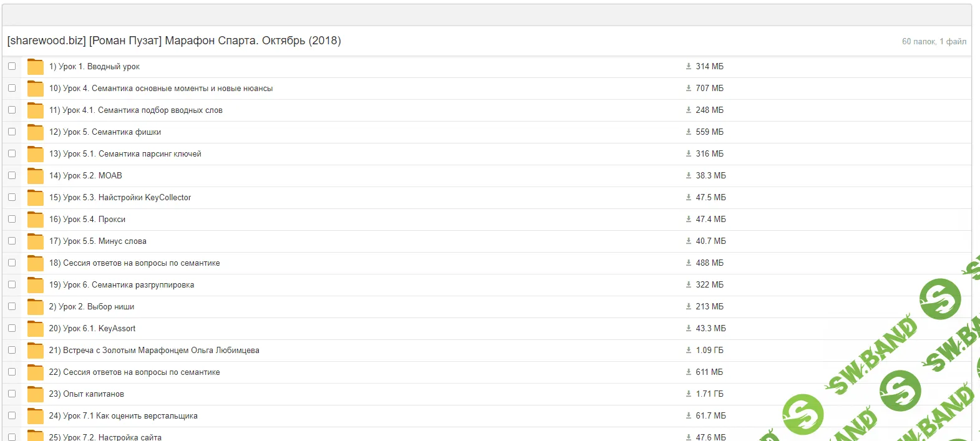
Task: Click folder icon for Урок 6.1. KeyAssort
Action: click(x=36, y=329)
